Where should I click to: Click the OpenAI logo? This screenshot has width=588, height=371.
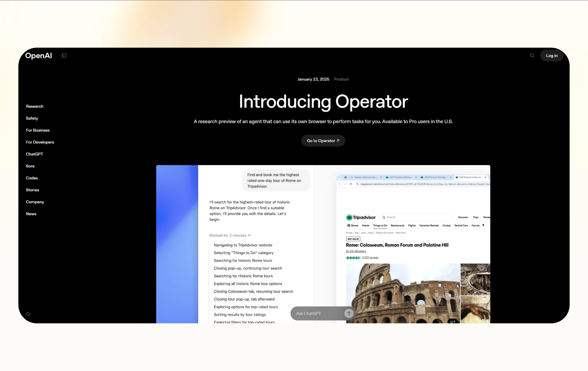pos(38,56)
